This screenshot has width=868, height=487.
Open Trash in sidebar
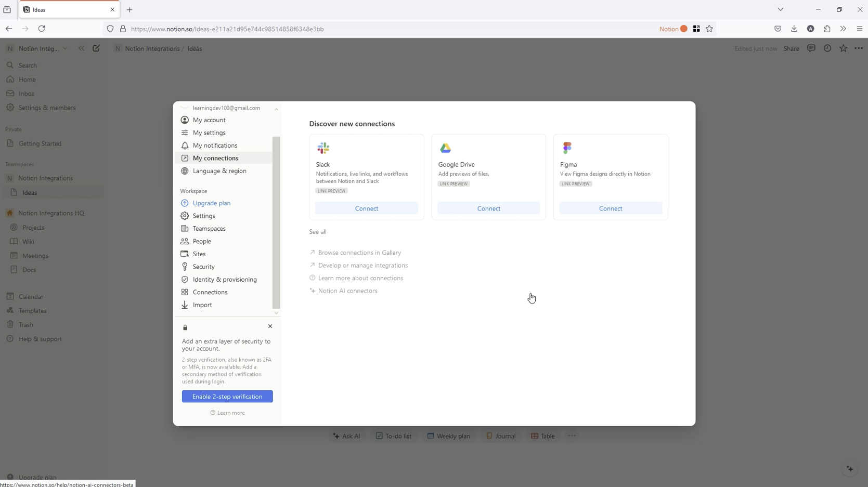(52, 325)
